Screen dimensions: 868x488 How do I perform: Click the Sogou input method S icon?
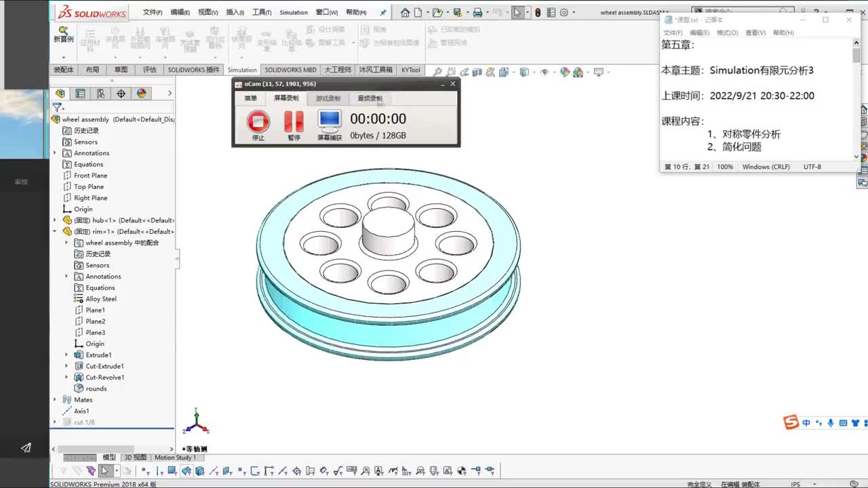point(791,423)
